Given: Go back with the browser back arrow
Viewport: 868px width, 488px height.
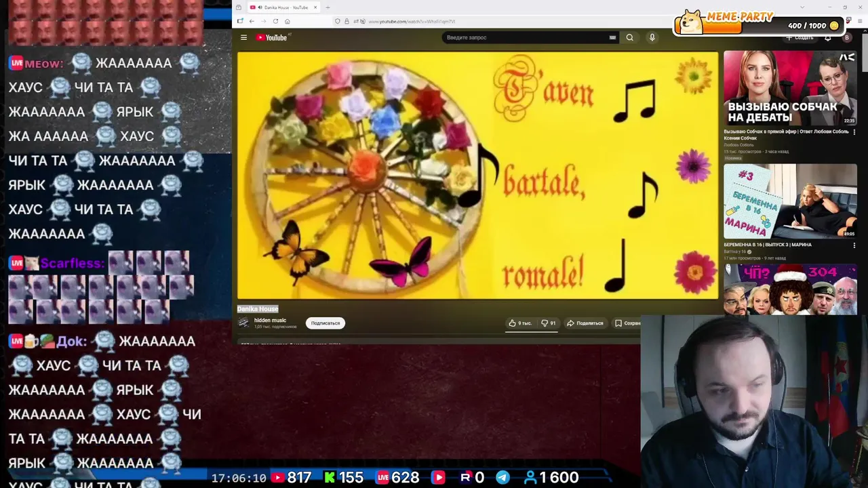Looking at the screenshot, I should point(252,21).
